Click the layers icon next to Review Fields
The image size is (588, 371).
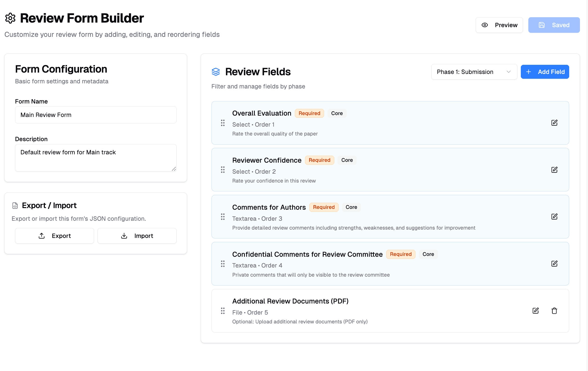point(216,72)
